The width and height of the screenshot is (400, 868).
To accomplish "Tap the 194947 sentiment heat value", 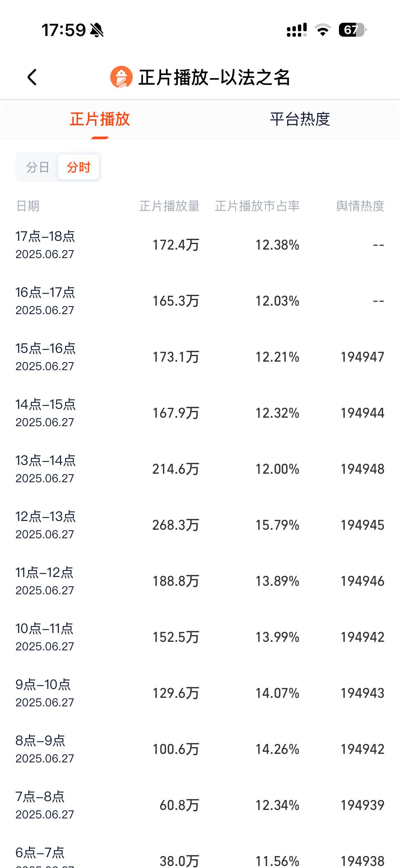I will tap(362, 357).
